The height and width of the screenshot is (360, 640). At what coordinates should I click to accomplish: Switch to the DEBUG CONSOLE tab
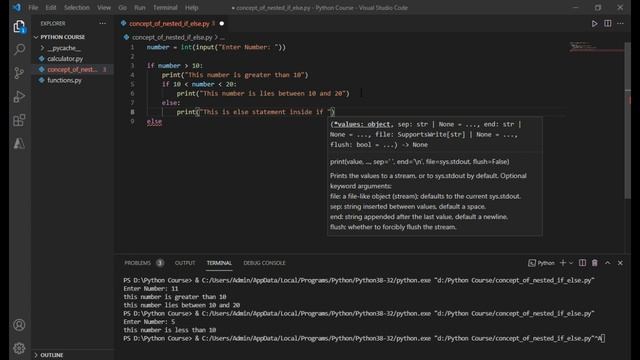[x=264, y=263]
